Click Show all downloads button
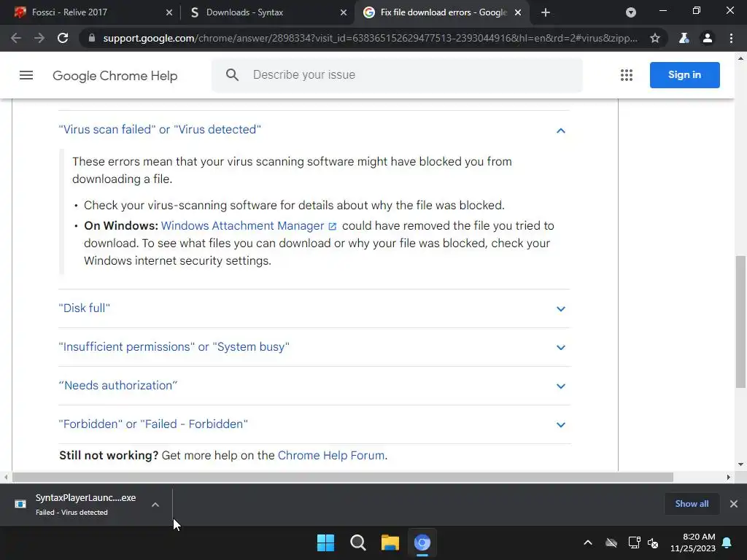Image resolution: width=747 pixels, height=560 pixels. click(x=692, y=504)
